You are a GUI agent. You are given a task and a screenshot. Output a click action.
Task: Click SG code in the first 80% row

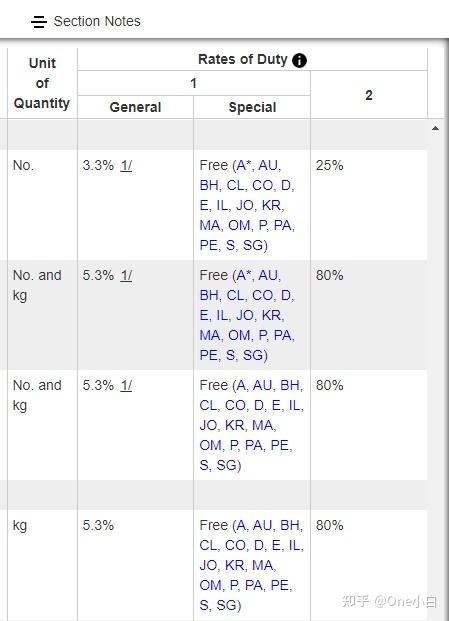tap(253, 355)
